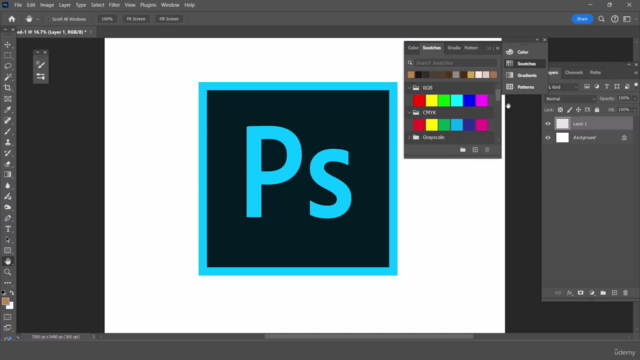The height and width of the screenshot is (360, 640).
Task: Open the Image menu
Action: pyautogui.click(x=47, y=5)
